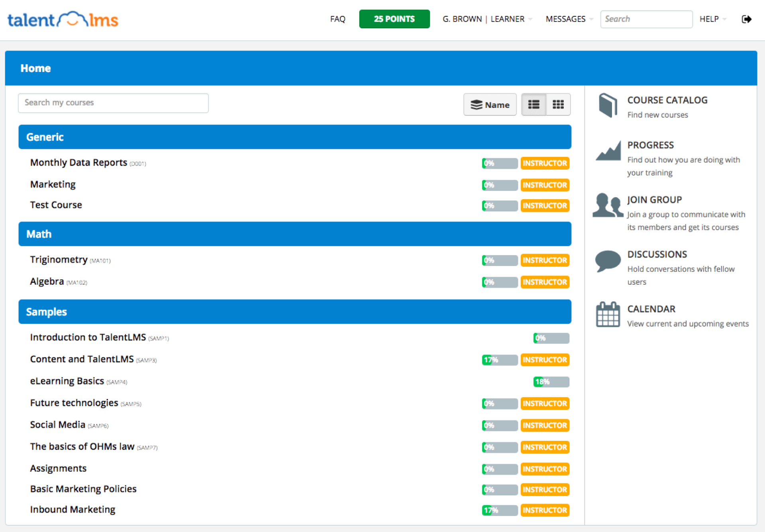Open the Inbound Marketing course
This screenshot has height=532, width=765.
[73, 510]
